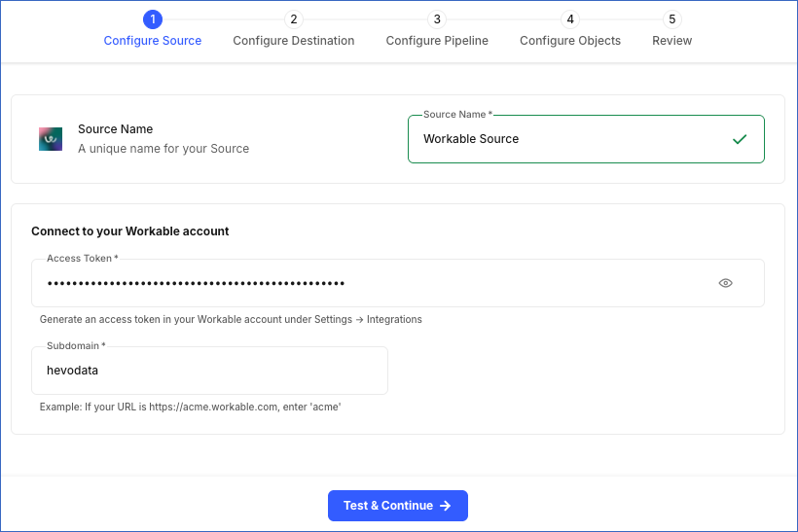Go to the Configure Pipeline step

437,41
